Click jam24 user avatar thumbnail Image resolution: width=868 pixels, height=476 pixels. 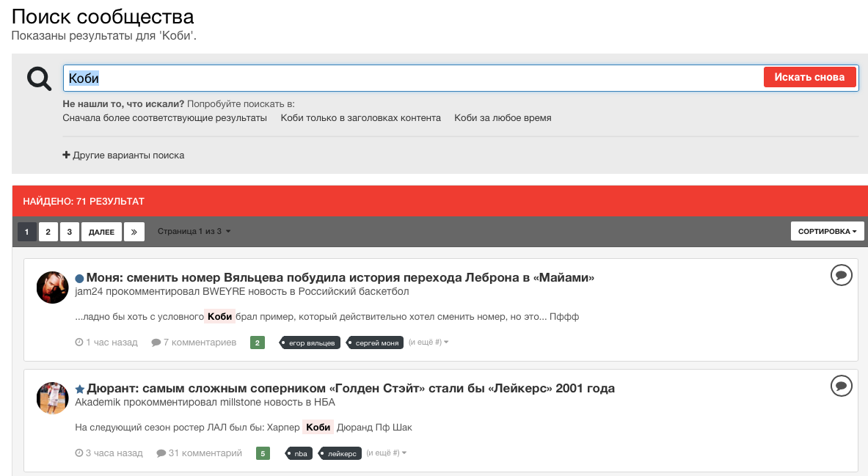click(52, 288)
